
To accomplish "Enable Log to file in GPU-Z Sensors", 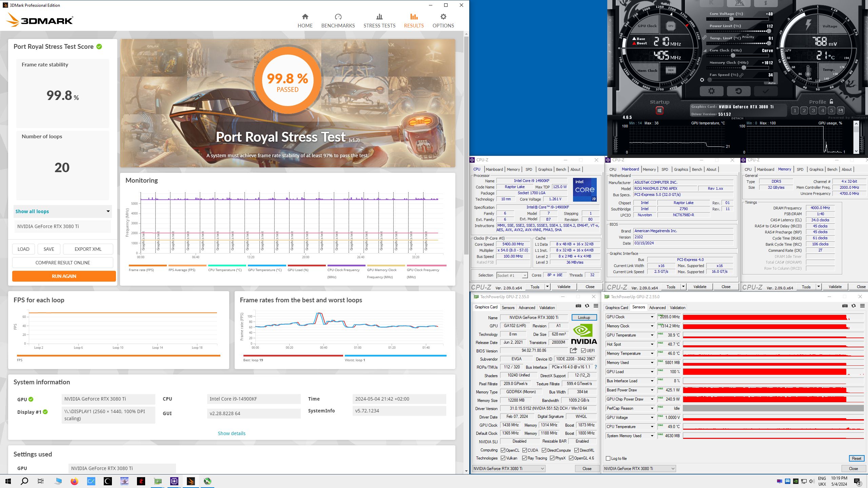I will [608, 459].
